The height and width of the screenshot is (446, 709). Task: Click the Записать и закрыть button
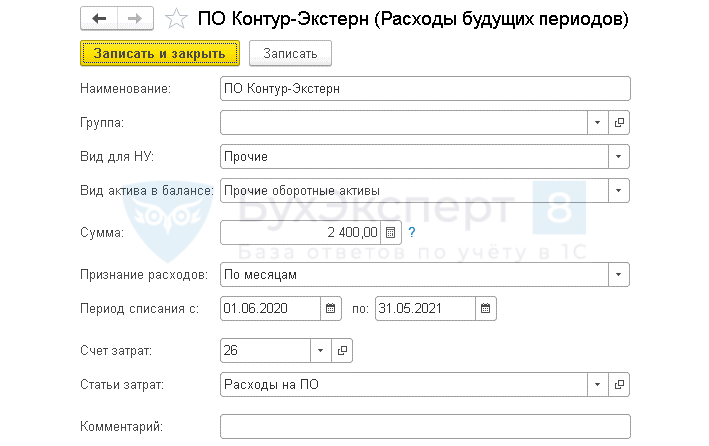pyautogui.click(x=160, y=53)
